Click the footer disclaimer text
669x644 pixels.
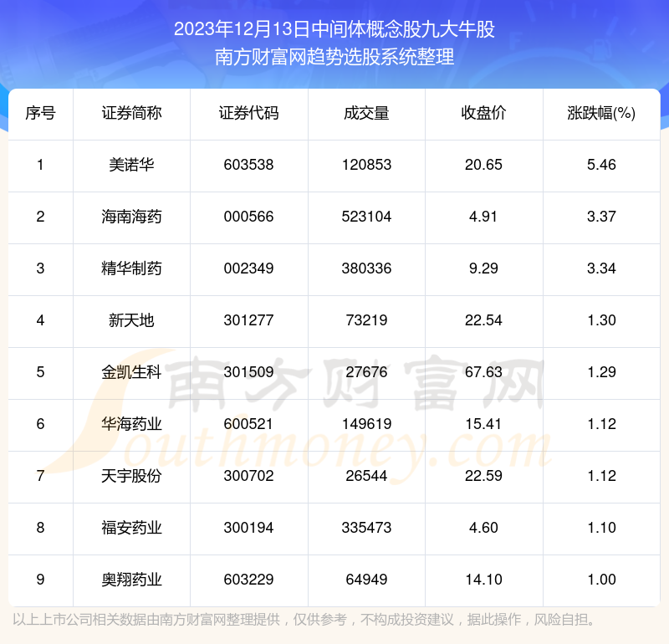click(306, 620)
